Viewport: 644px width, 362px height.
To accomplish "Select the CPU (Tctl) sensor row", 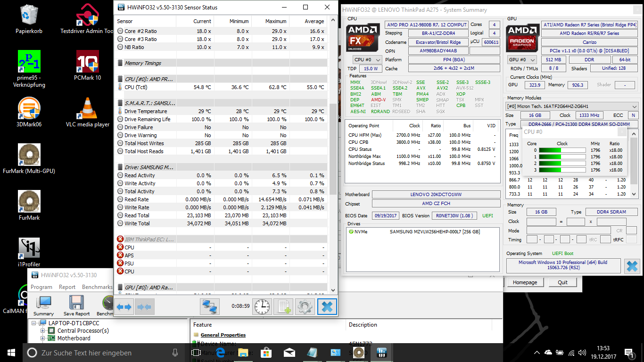I will pyautogui.click(x=222, y=87).
